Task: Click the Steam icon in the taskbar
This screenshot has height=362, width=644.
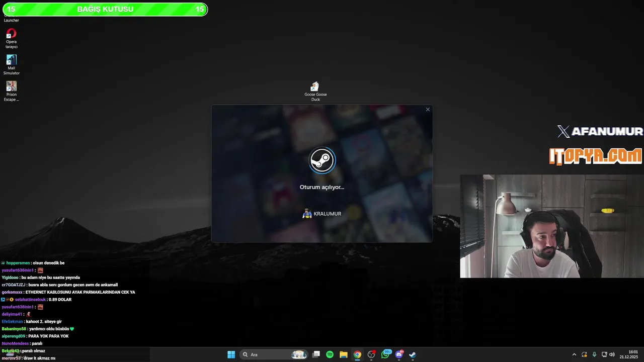Action: (x=413, y=354)
